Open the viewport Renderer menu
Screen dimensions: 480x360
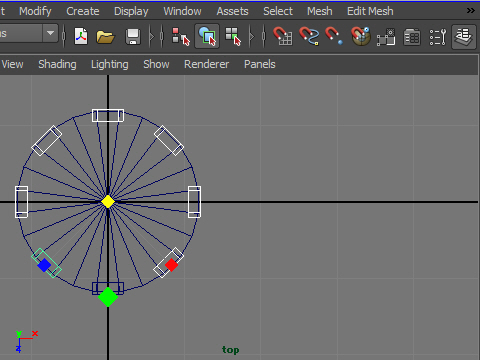click(206, 64)
